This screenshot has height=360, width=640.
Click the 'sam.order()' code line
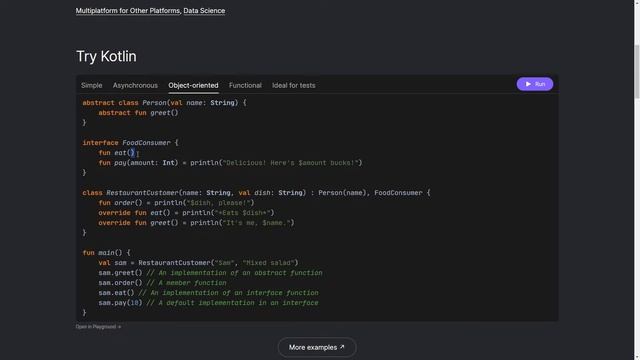[x=162, y=283]
